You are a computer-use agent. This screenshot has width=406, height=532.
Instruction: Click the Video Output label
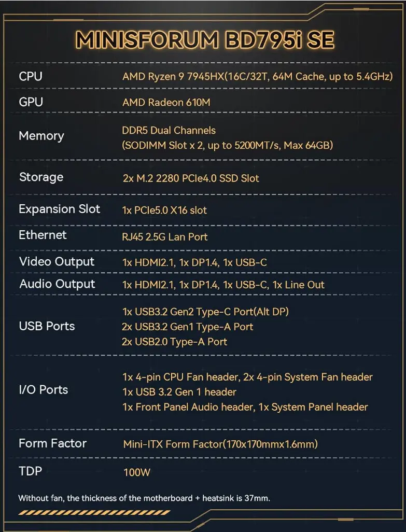pyautogui.click(x=57, y=261)
